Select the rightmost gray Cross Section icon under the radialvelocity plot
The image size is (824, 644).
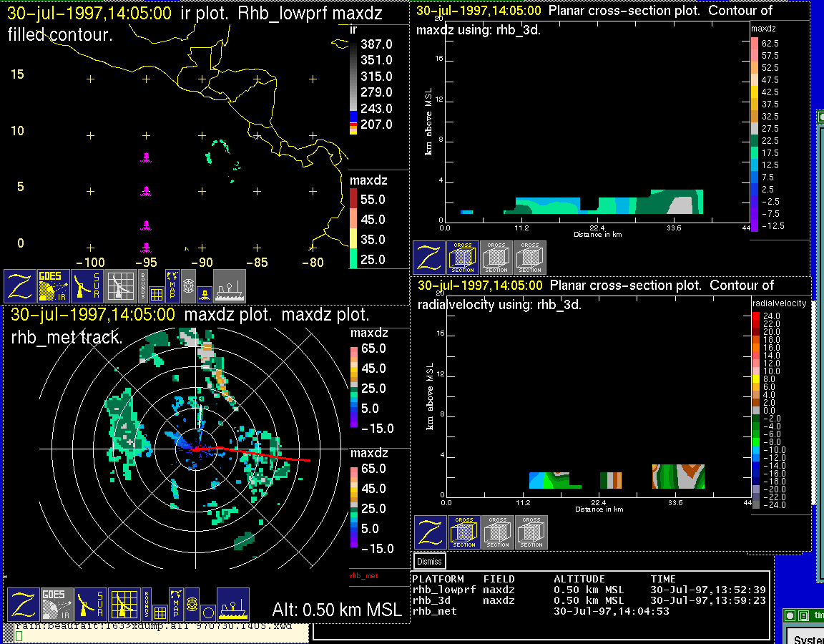(x=531, y=532)
